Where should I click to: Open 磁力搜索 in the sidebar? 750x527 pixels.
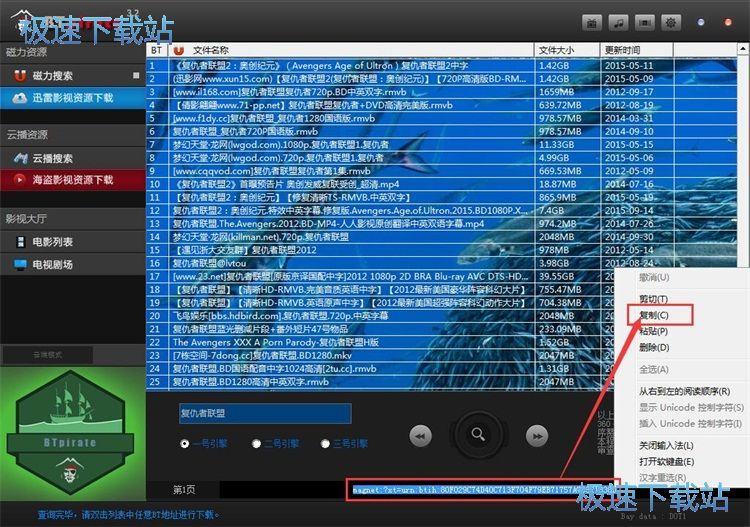(x=73, y=76)
